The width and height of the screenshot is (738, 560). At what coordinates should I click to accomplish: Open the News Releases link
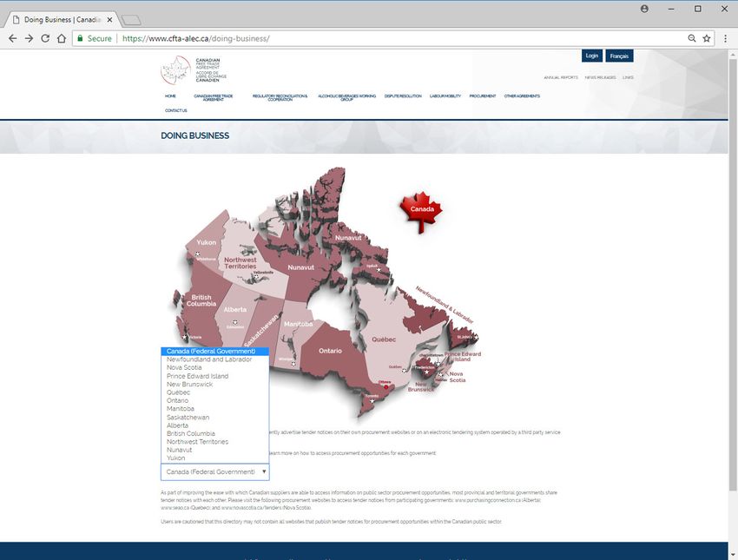600,77
